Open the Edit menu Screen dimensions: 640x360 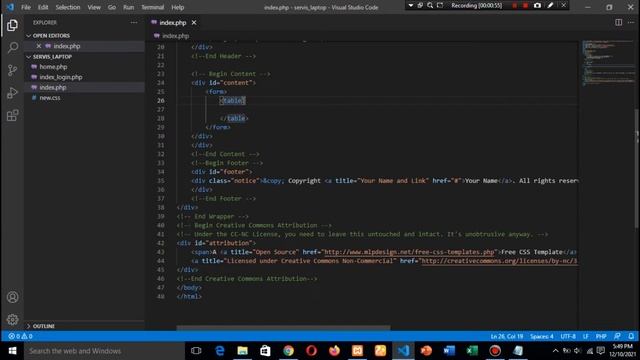point(43,7)
